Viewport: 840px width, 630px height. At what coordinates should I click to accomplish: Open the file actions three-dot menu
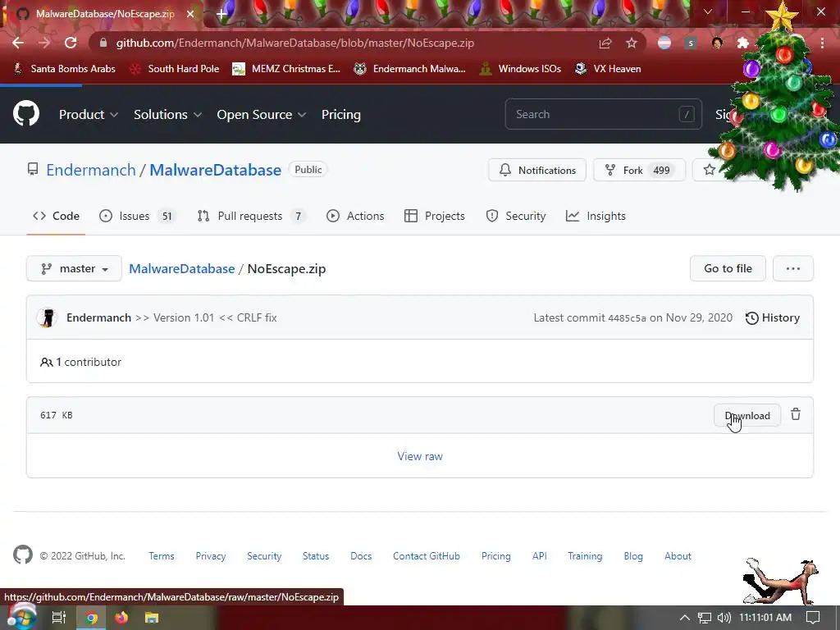click(793, 268)
